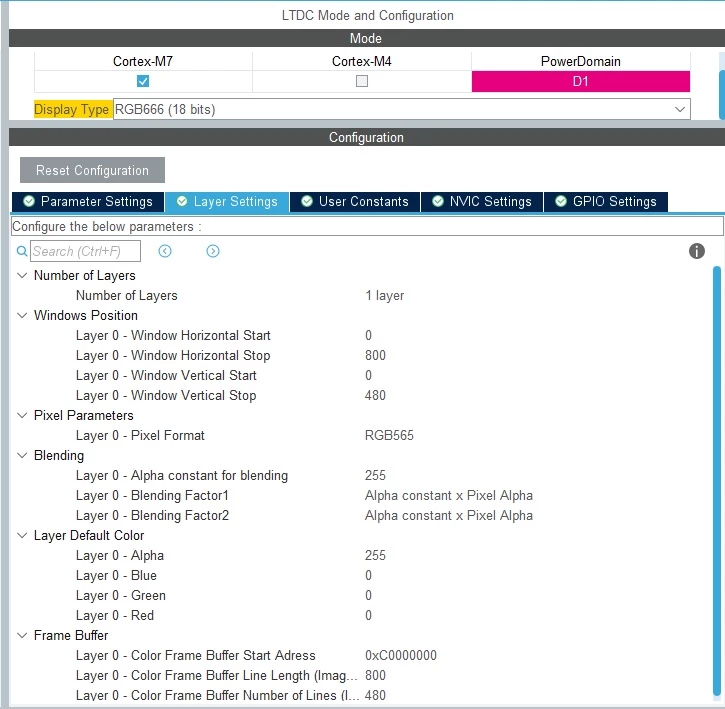Select the Number of Layers parameter label
Viewport: 725px width, 709px height.
coord(127,296)
